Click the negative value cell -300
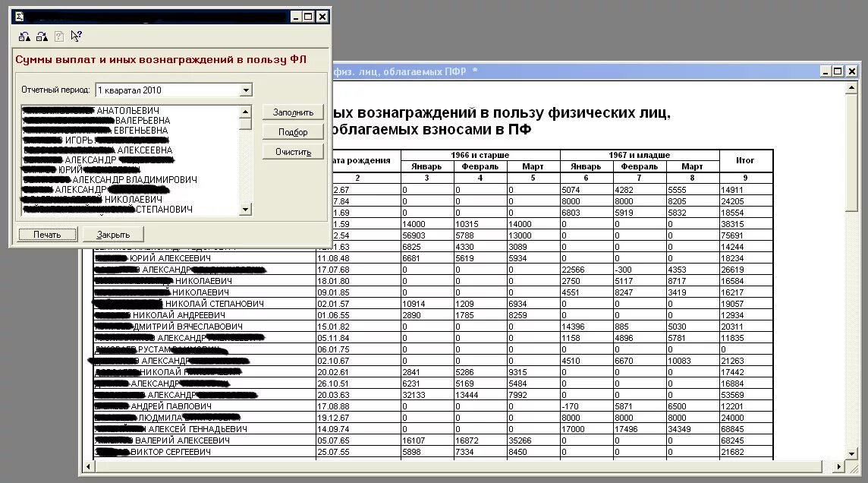The height and width of the screenshot is (483, 868). point(640,270)
